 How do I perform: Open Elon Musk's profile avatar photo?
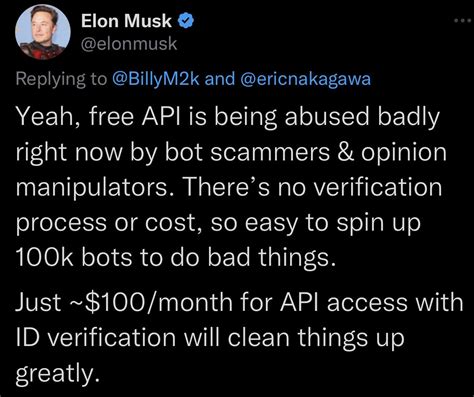coord(43,32)
